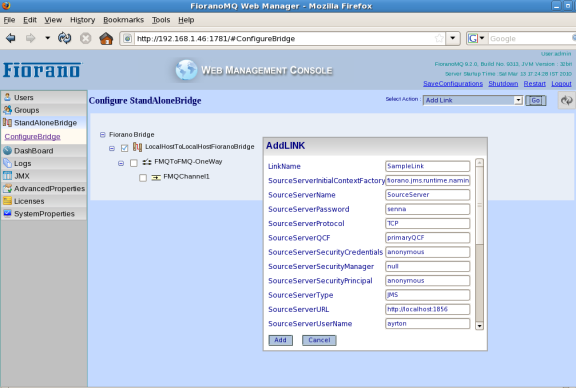Open the View menu

click(53, 20)
